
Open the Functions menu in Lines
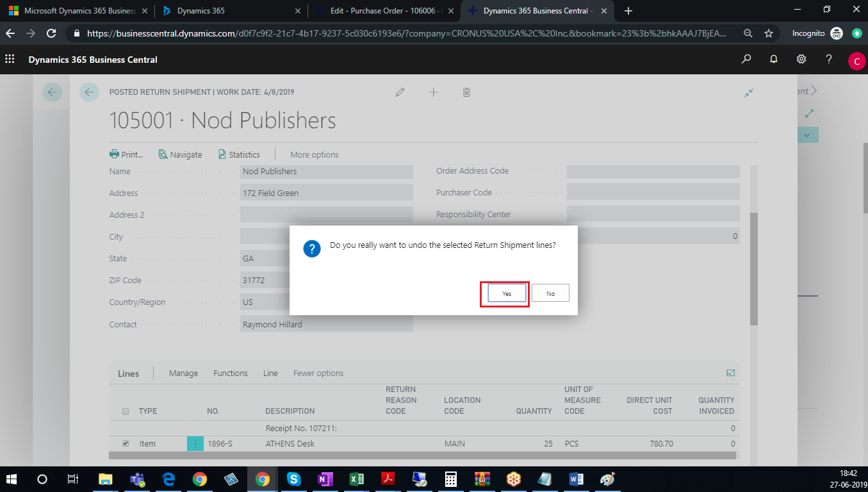pyautogui.click(x=231, y=373)
